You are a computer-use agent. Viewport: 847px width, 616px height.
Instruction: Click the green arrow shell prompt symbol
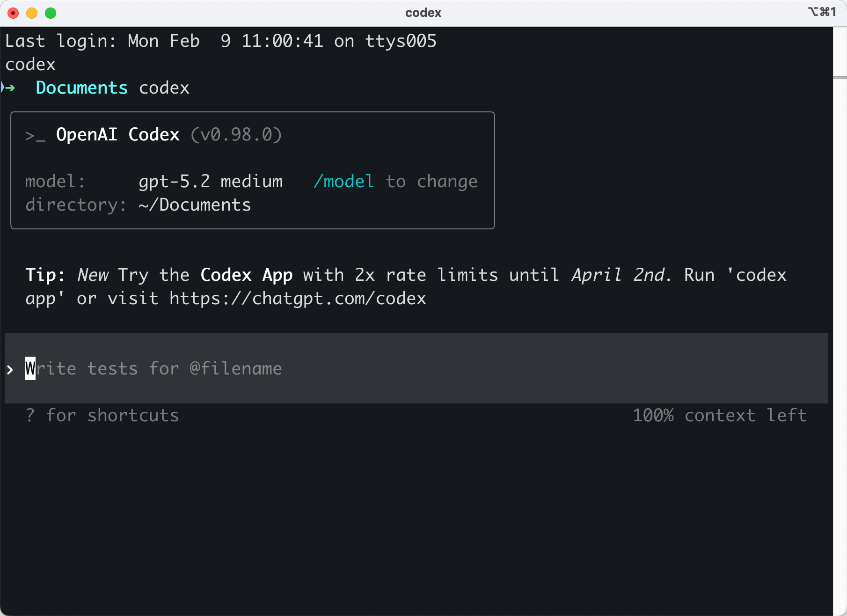tap(9, 88)
